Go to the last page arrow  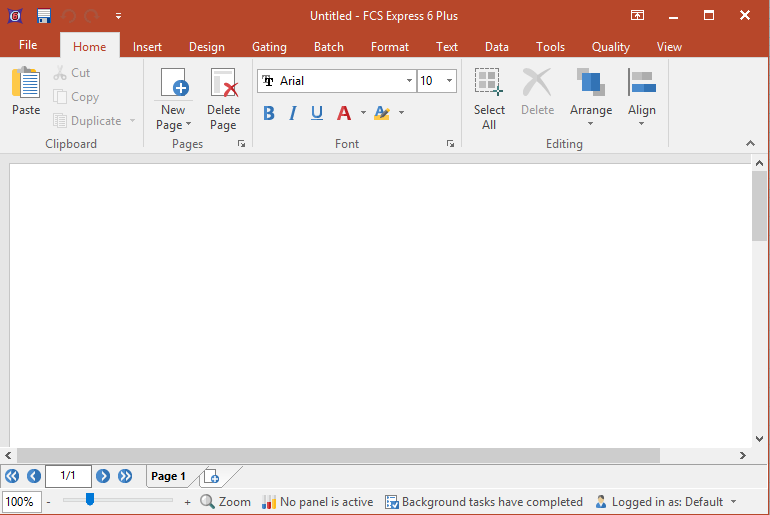point(125,476)
